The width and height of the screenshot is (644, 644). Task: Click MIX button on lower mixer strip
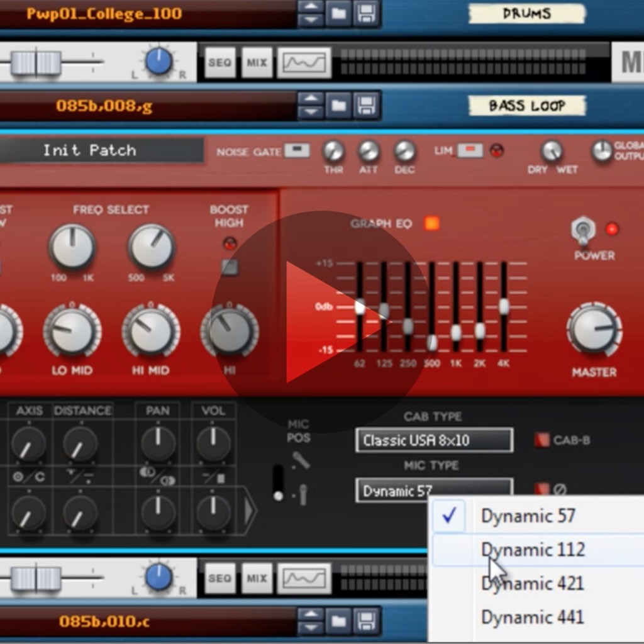point(257,579)
